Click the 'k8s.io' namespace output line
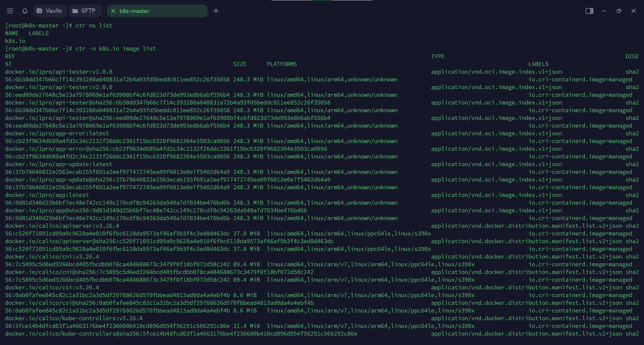Screen dimensions: 644x345 point(15,41)
